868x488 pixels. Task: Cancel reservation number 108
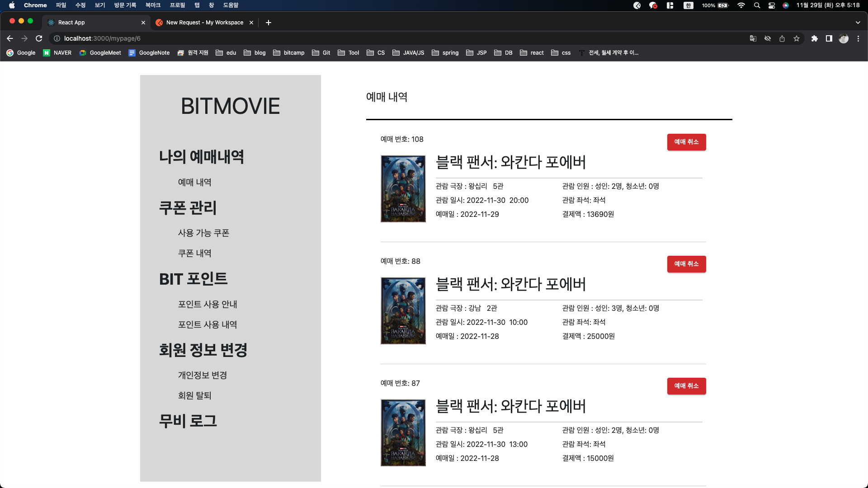point(686,142)
